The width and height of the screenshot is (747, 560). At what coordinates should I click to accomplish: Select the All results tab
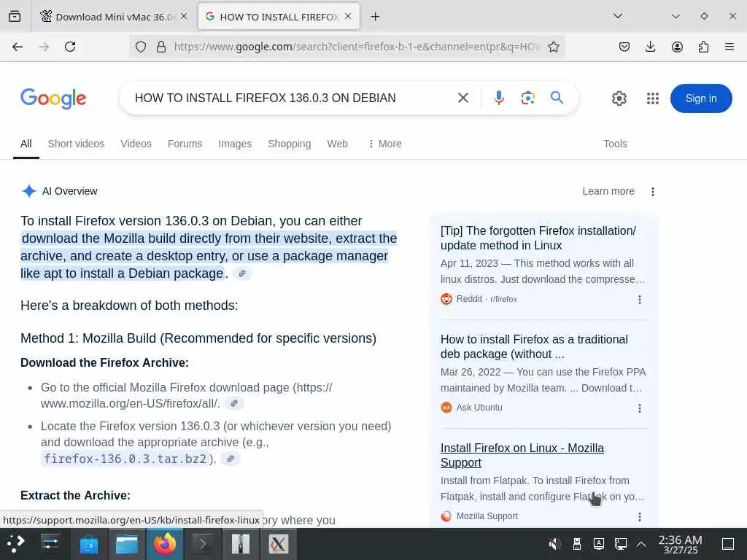[x=26, y=144]
